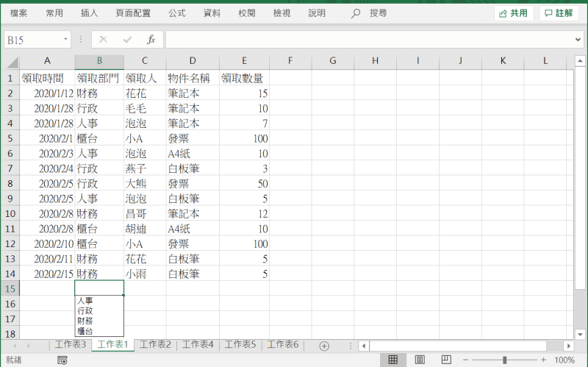Select header cell 領取數量
Image resolution: width=588 pixels, height=367 pixels.
point(244,78)
